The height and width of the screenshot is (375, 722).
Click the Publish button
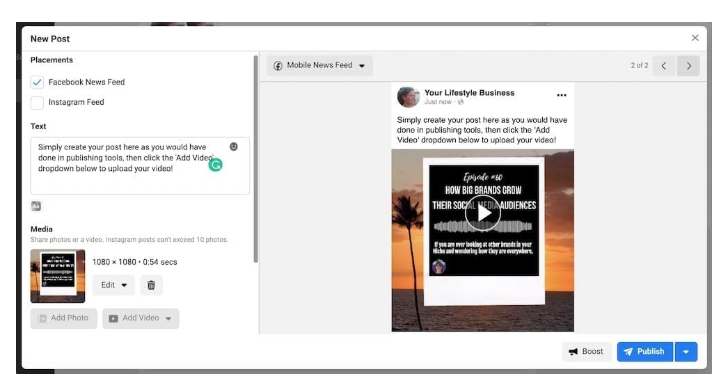(645, 352)
